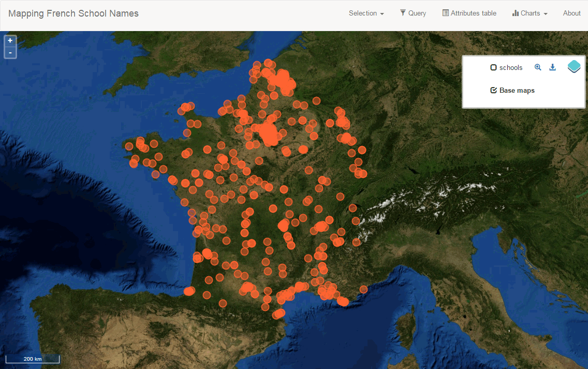
Task: Open the About page
Action: coord(571,13)
